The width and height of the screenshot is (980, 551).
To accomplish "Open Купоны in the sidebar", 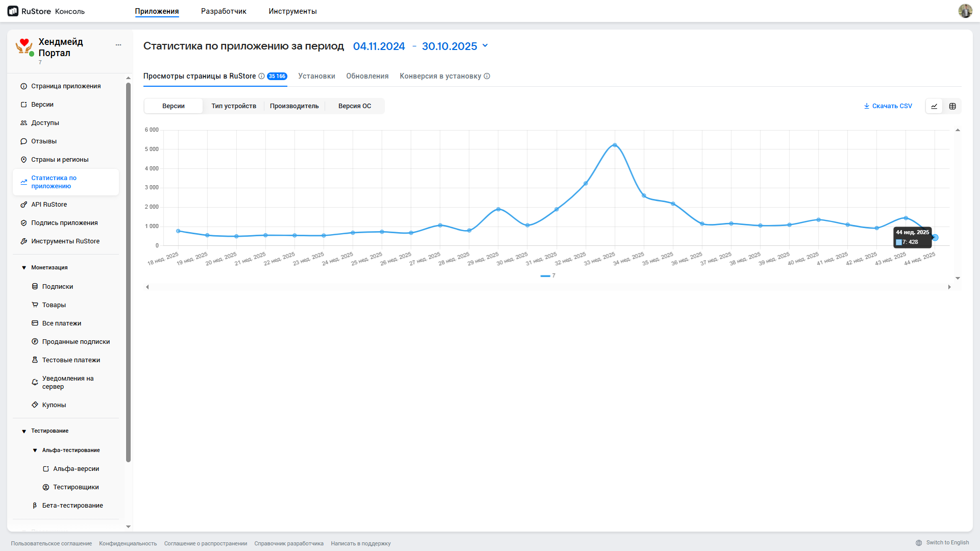I will [54, 405].
